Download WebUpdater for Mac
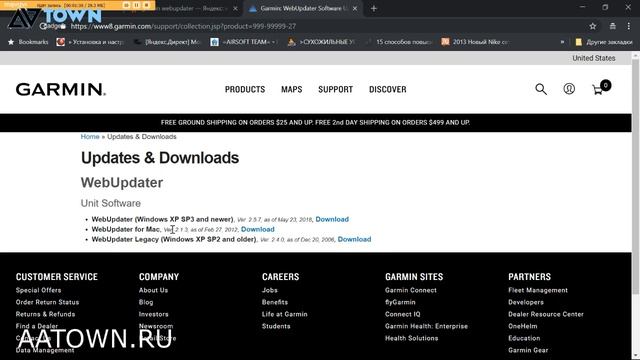The width and height of the screenshot is (640, 360). click(258, 229)
